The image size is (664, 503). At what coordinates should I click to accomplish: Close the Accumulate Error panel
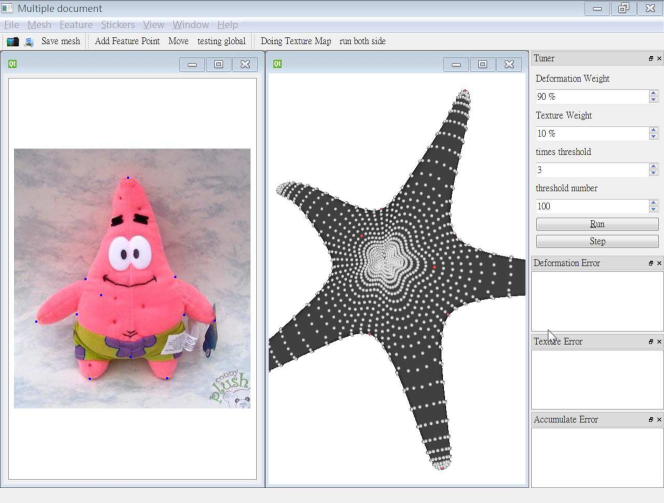(659, 420)
